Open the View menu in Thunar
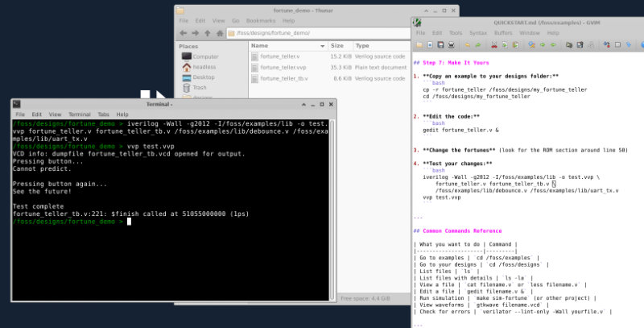Viewport: 644px width, 328px height. (218, 21)
